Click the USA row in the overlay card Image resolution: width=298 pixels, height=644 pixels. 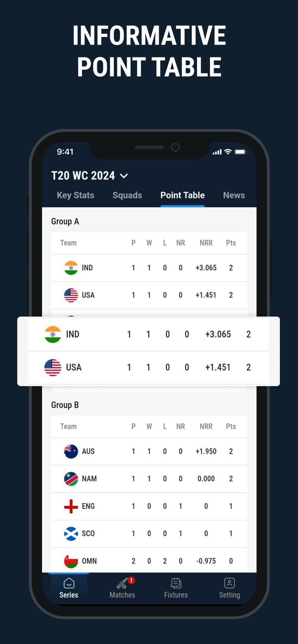[149, 367]
